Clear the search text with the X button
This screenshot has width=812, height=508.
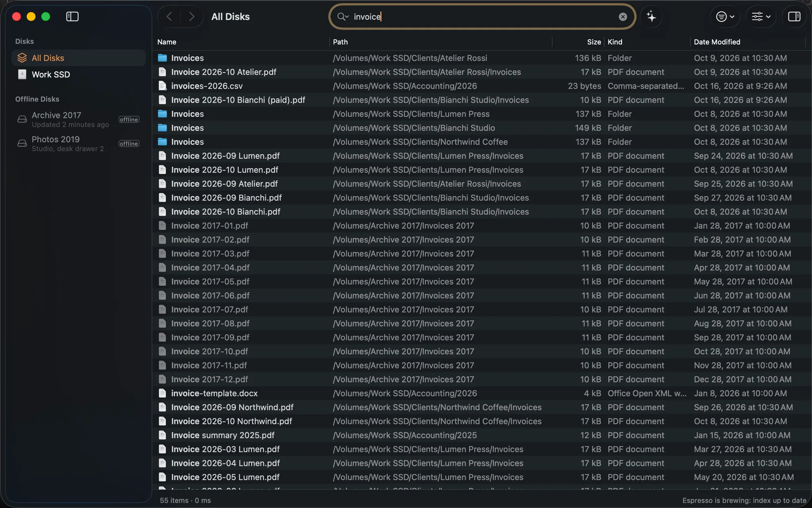coord(623,17)
